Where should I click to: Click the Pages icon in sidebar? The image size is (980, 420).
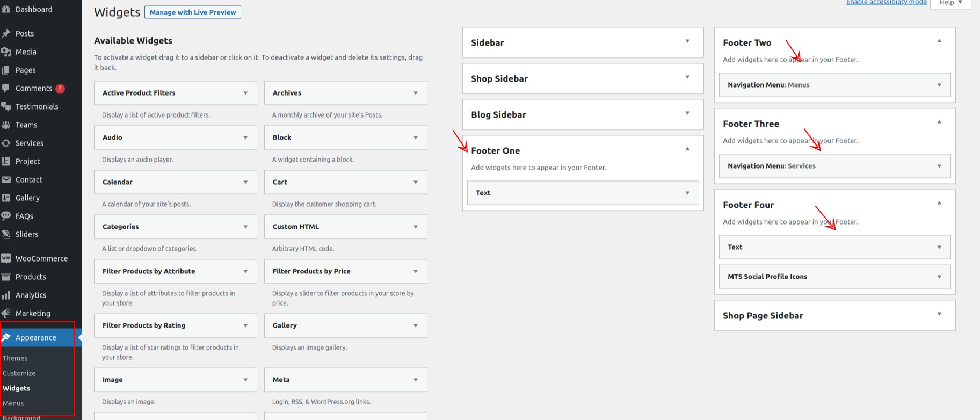pos(6,70)
